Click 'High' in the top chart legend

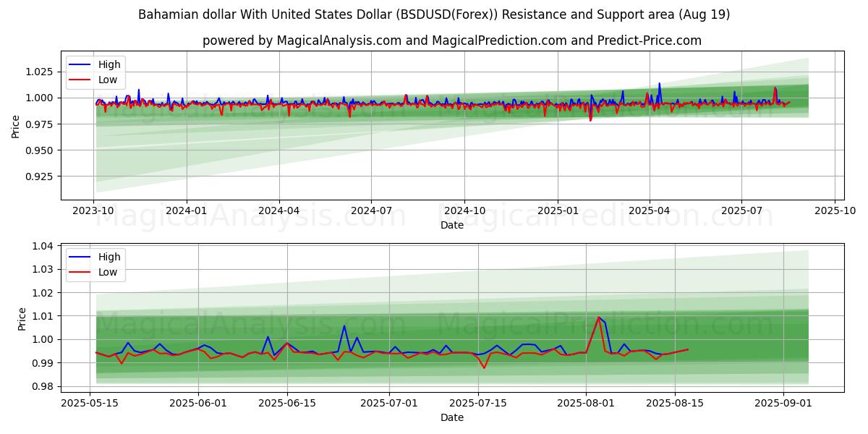coord(109,64)
